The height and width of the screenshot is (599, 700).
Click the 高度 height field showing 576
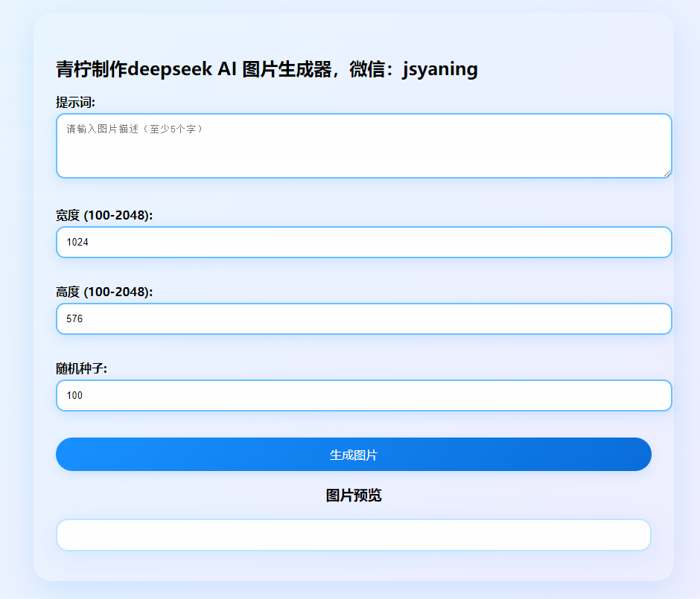tap(364, 319)
